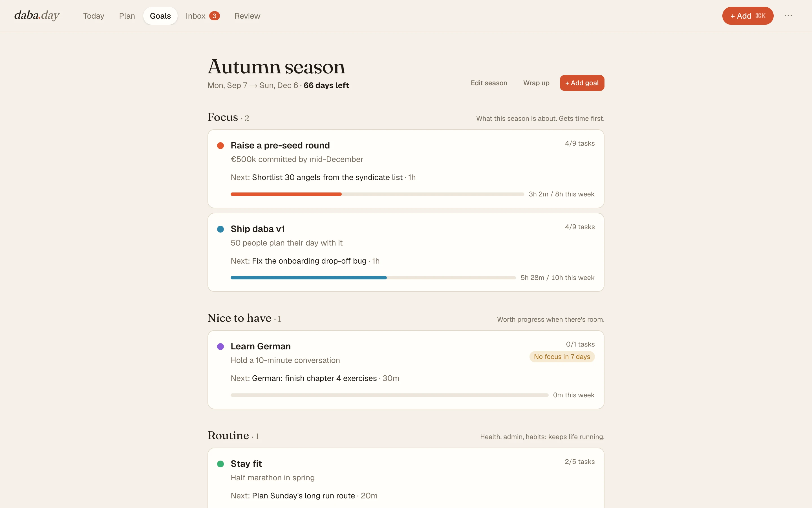Viewport: 812px width, 508px height.
Task: Click the orange dot beside Raise a pre-seed round
Action: pyautogui.click(x=220, y=145)
